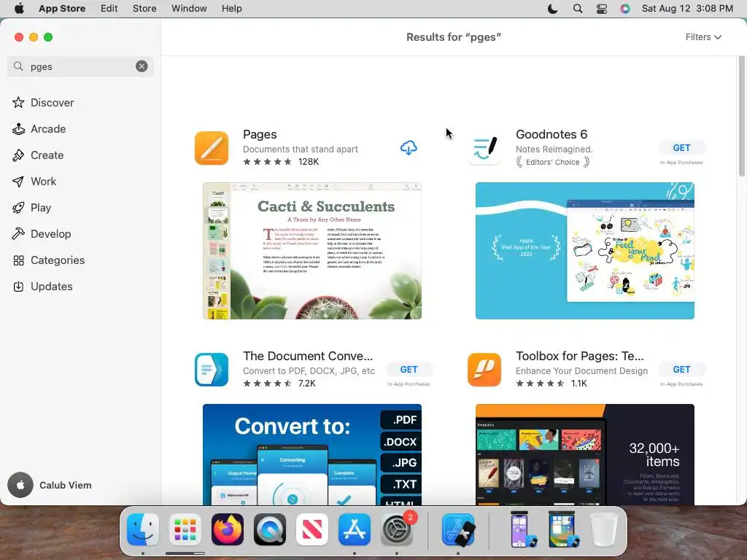This screenshot has width=747, height=560.
Task: Open the Cacti & Succulents Pages screenshot
Action: click(x=312, y=251)
